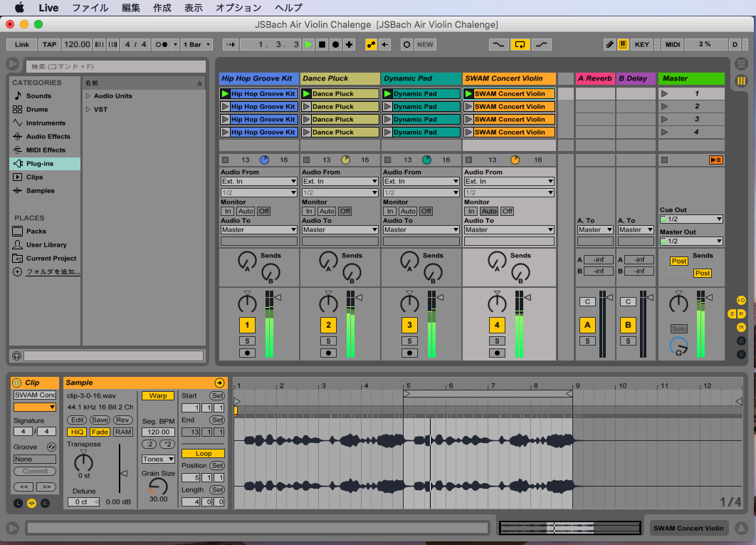Image resolution: width=756 pixels, height=545 pixels.
Task: Show or hide the Returns section
Action: pyautogui.click(x=742, y=313)
